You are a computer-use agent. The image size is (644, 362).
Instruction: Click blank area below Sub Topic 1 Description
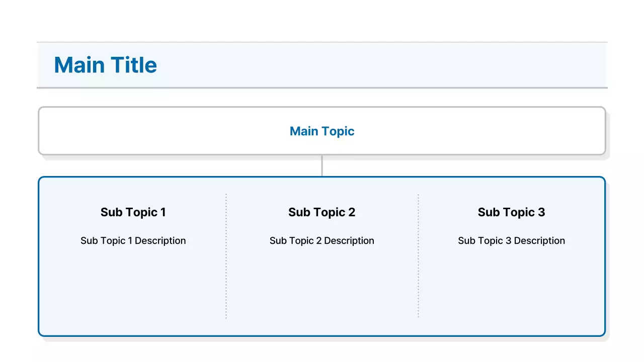133,287
